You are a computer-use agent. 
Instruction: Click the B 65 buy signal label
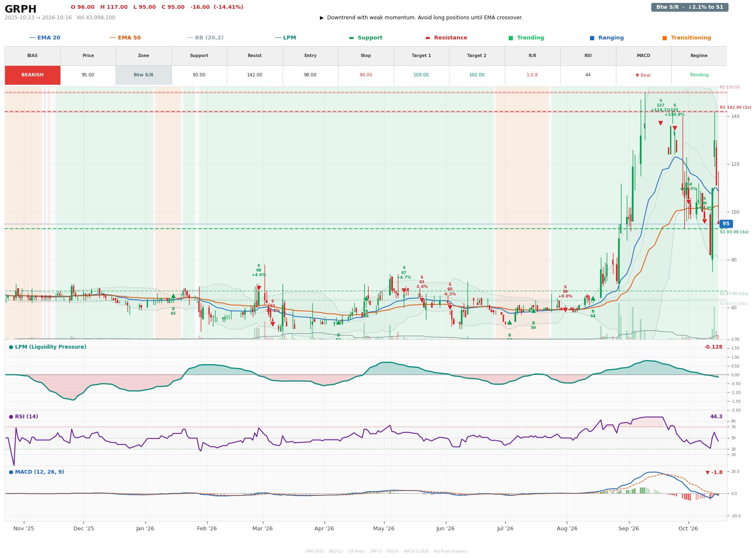tap(173, 311)
